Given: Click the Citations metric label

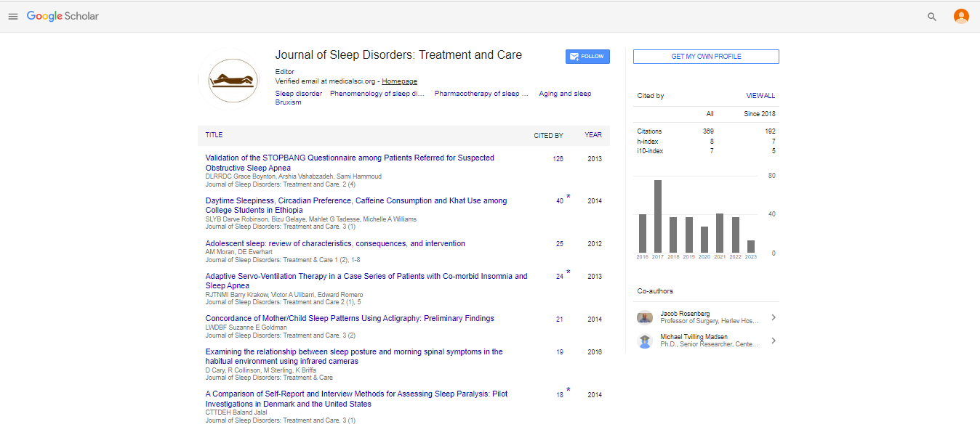Looking at the screenshot, I should coord(650,131).
